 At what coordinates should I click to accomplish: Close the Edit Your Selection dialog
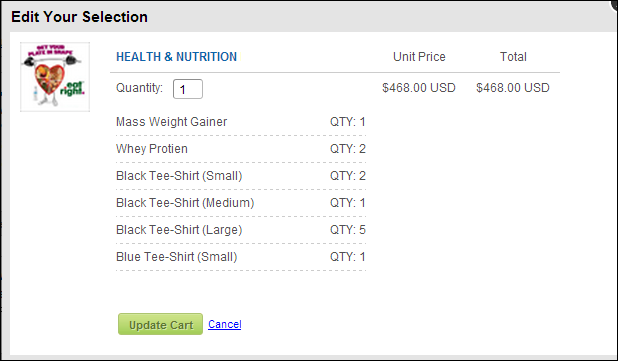click(x=614, y=3)
